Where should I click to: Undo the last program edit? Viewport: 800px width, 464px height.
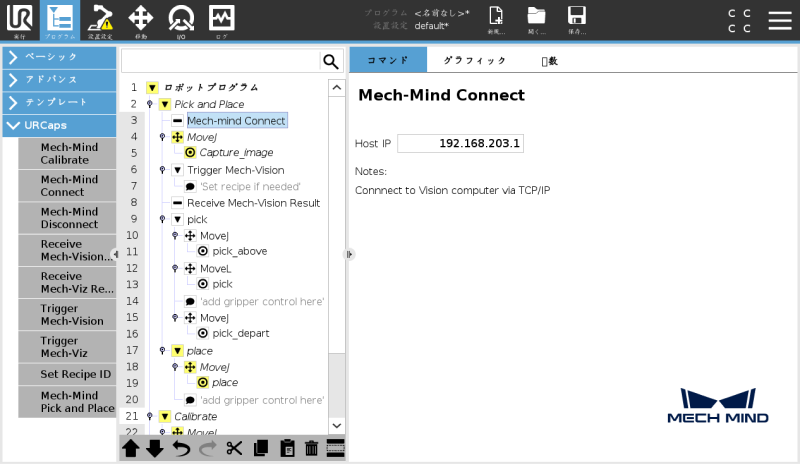[181, 449]
